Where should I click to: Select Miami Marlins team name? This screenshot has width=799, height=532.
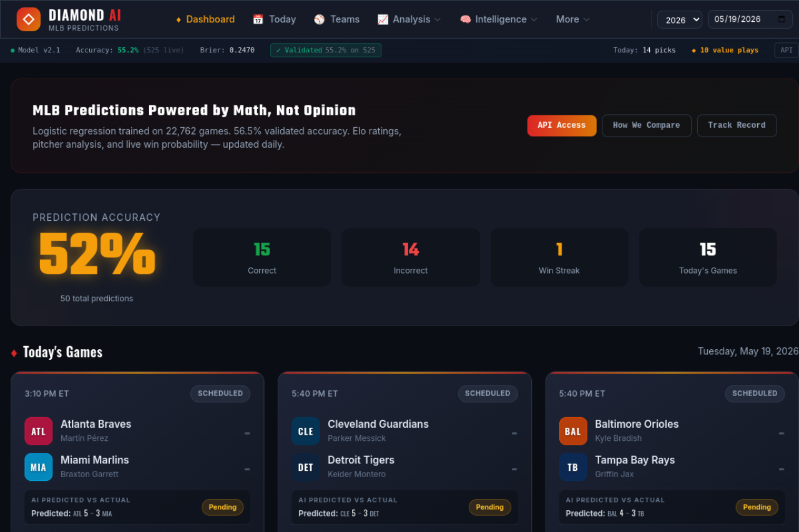coord(94,460)
